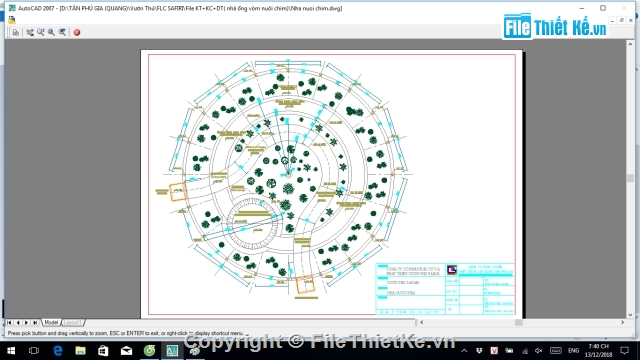Click the vertical scrollbar thumb
Screen dimensions: 640x360
click(x=630, y=178)
